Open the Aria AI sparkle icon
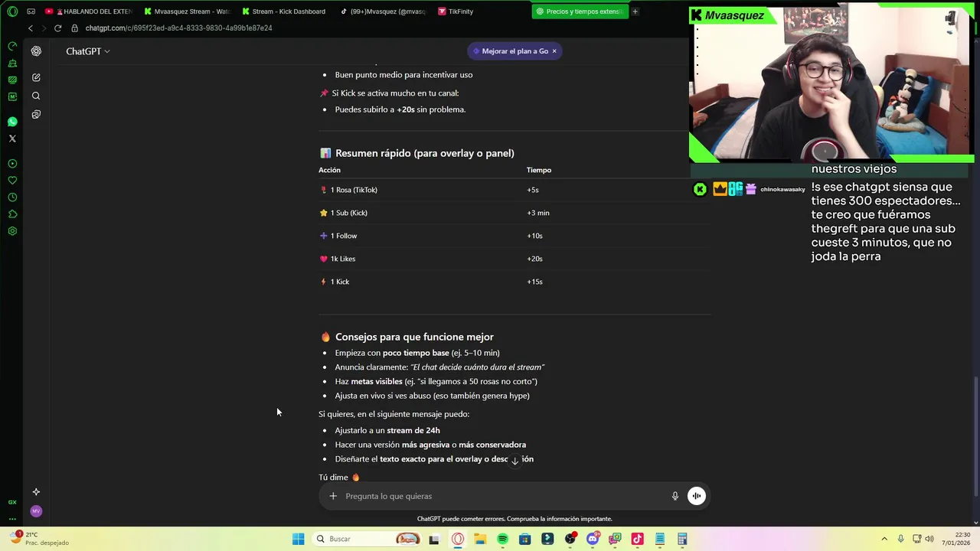This screenshot has width=980, height=551. [36, 492]
